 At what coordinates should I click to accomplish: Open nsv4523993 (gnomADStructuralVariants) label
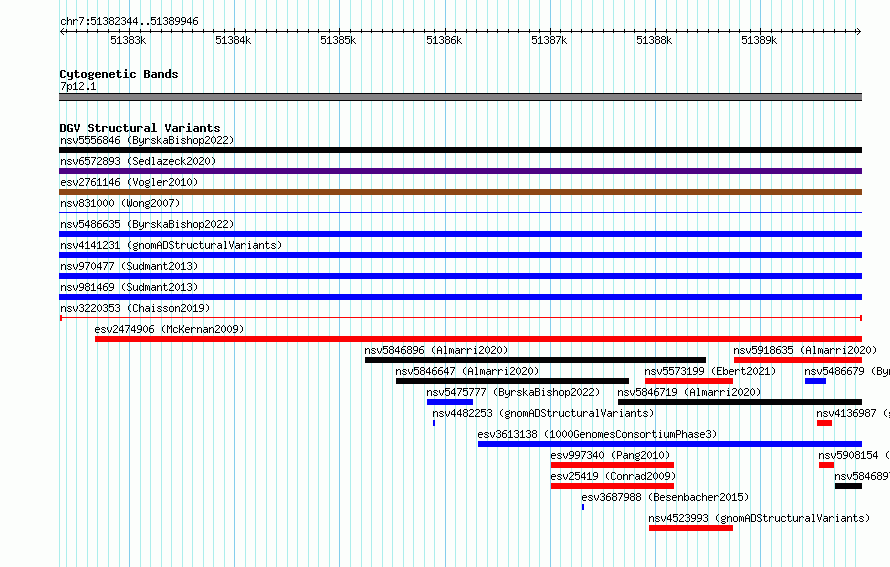pyautogui.click(x=759, y=518)
